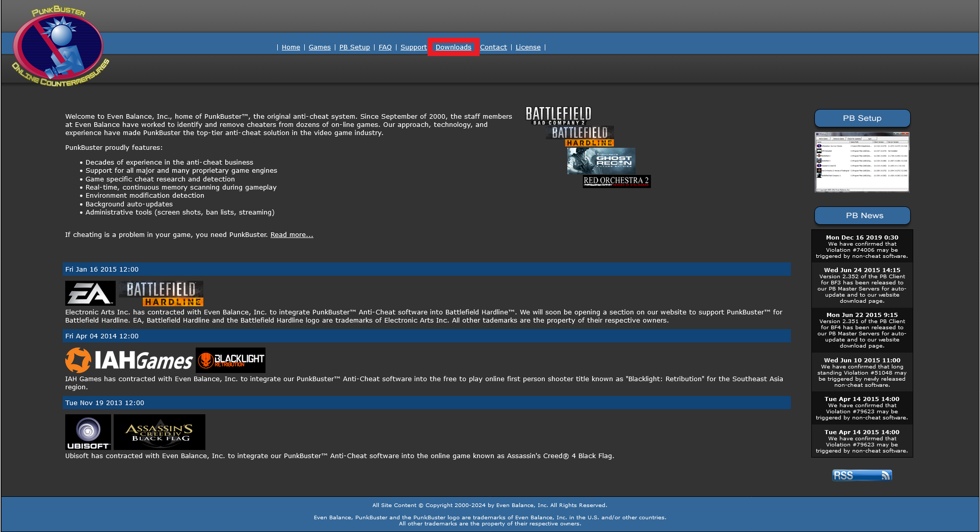The image size is (980, 532).
Task: Subscribe via the RSS feed icon
Action: coord(862,475)
